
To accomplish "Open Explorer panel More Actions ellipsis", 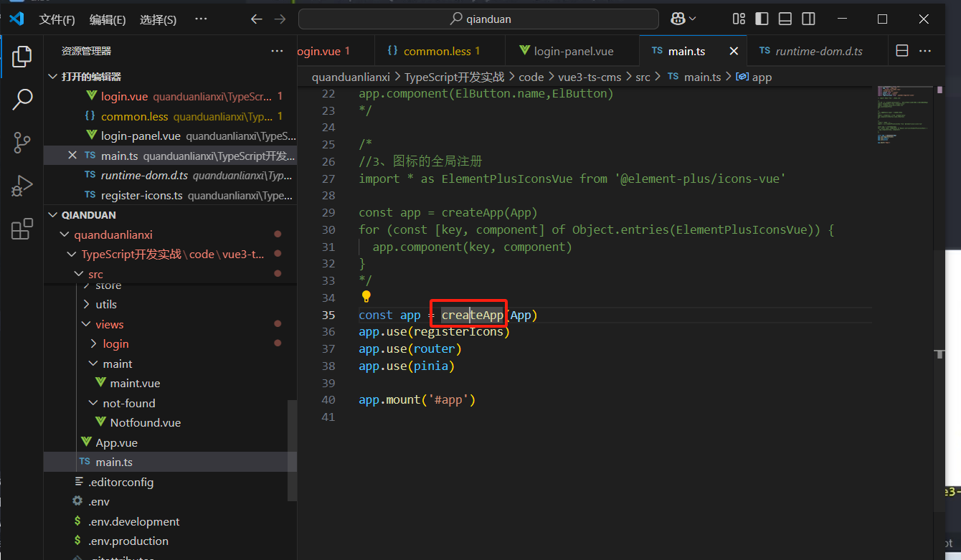I will point(277,51).
